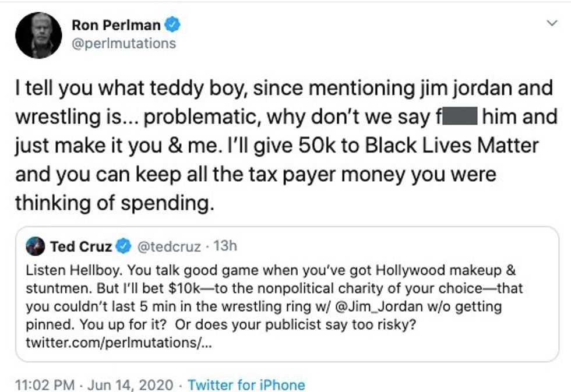Click the 11:02 PM tweet time
571x392 pixels.
45,385
